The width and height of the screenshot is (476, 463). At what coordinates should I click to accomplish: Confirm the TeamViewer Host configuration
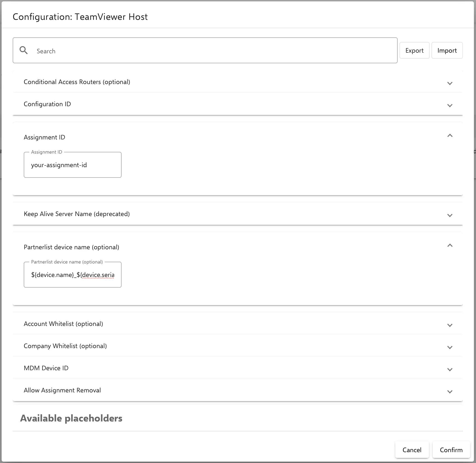(451, 450)
